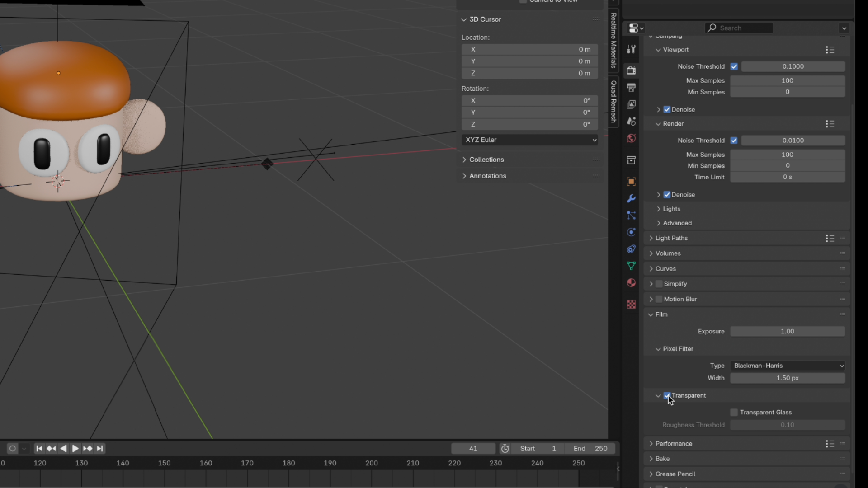Open the Blackman-Harris pixel filter type dropdown
The height and width of the screenshot is (488, 868).
click(788, 366)
